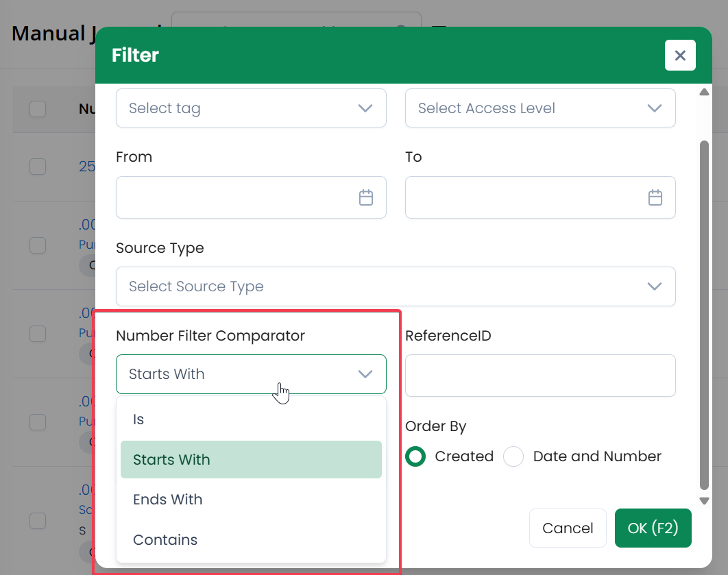Viewport: 728px width, 575px height.
Task: Close the Filter dialog with X
Action: [680, 56]
